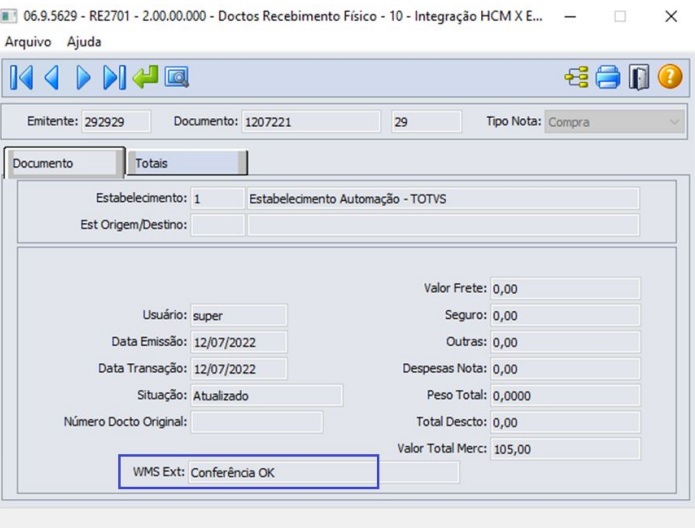
Task: Click the Peso Total field
Action: click(565, 395)
